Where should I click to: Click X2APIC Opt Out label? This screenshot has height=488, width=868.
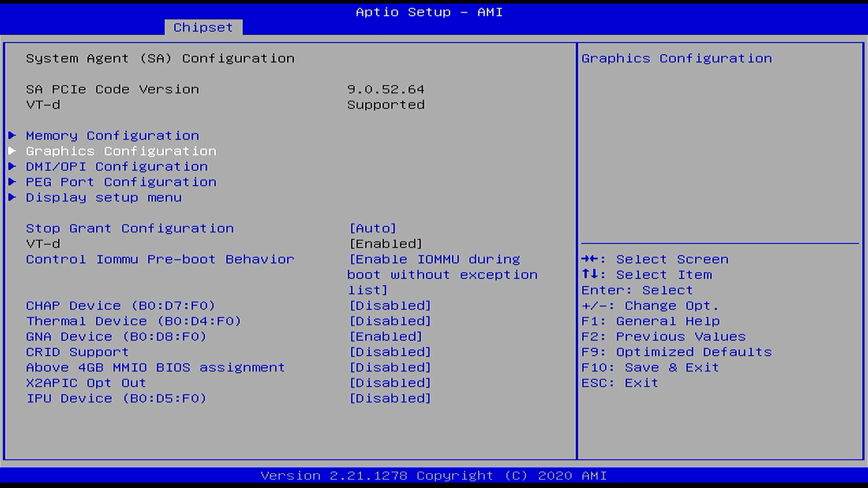tap(86, 383)
